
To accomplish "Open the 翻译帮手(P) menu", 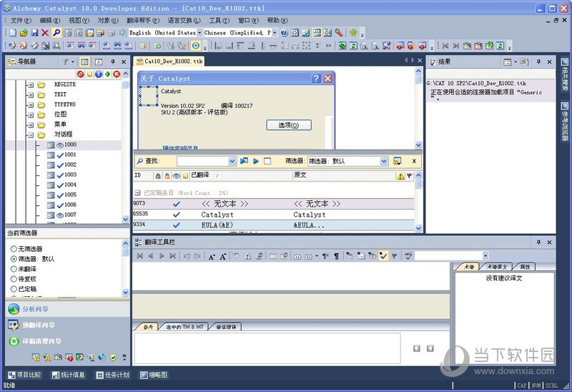I will point(143,21).
